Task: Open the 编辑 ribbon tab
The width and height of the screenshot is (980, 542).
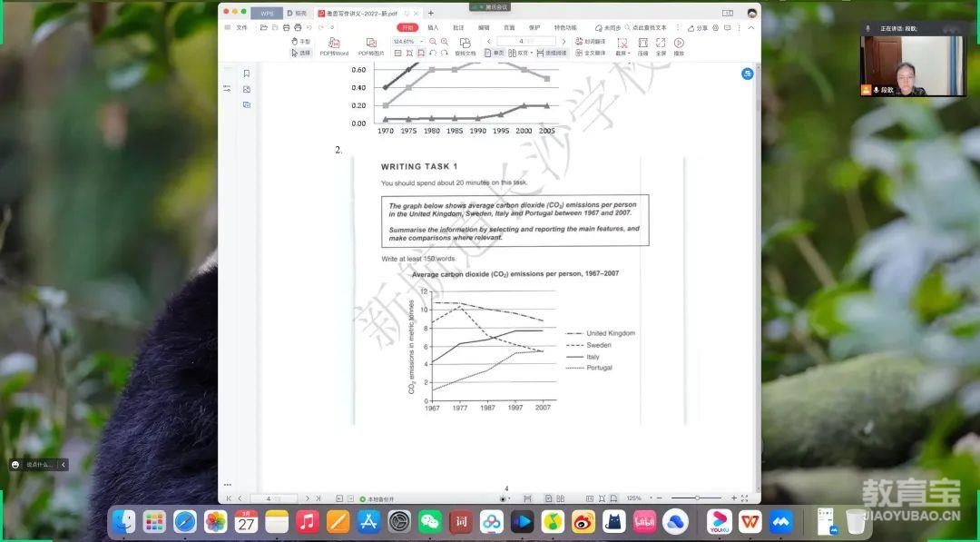Action: 484,27
